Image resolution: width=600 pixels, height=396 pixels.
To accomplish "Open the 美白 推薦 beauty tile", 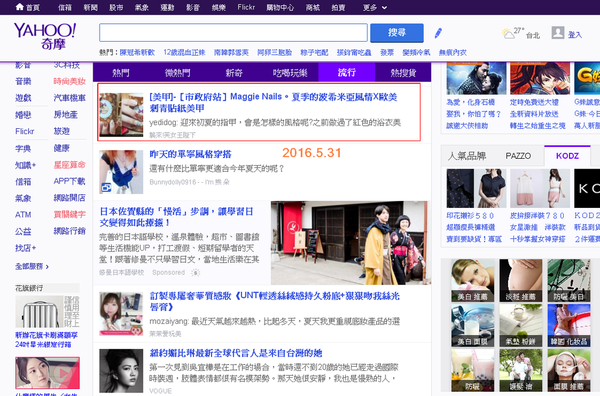I will [473, 280].
